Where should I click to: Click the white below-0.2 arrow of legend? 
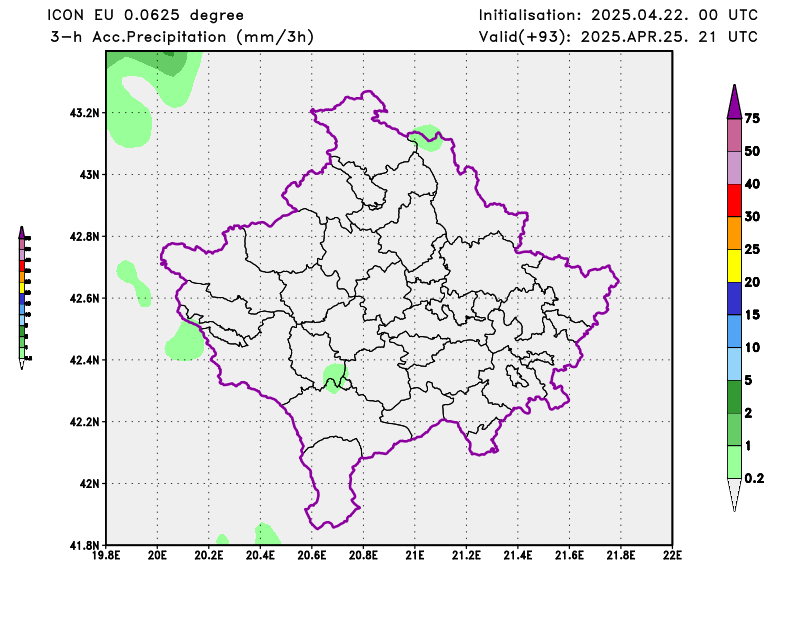pyautogui.click(x=734, y=494)
